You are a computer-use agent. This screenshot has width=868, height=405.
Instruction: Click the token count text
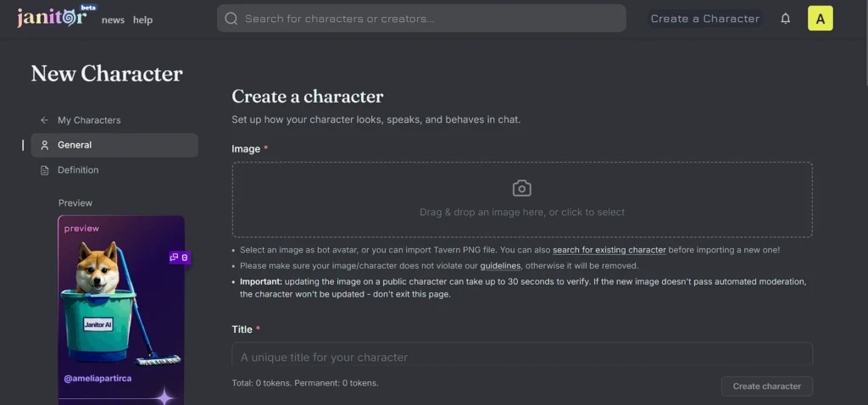point(305,383)
